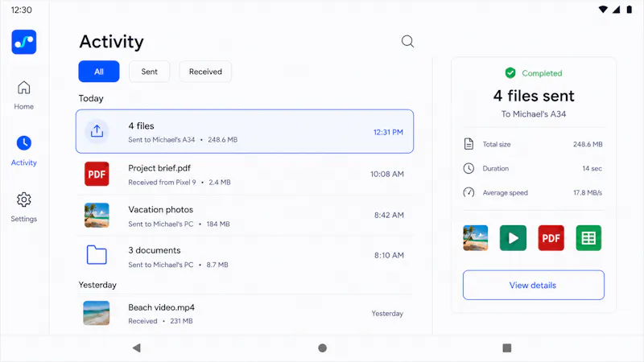The width and height of the screenshot is (644, 362).
Task: Open the green video play file icon
Action: 513,237
